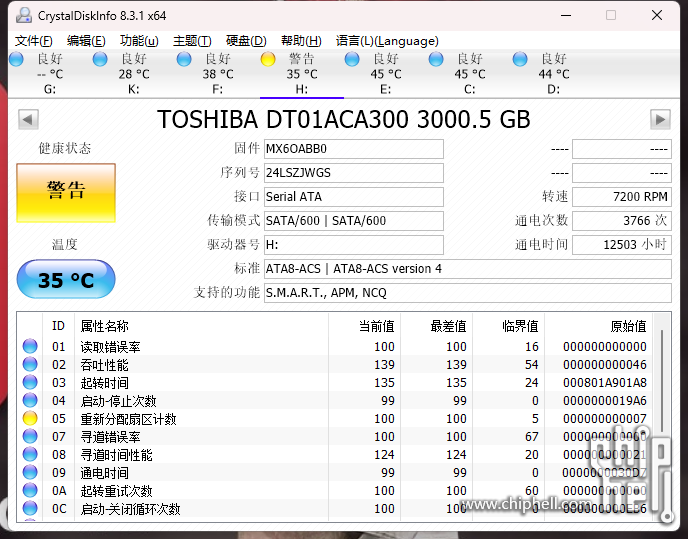Click the interface field Serial ATA
This screenshot has height=539, width=688.
pos(354,197)
